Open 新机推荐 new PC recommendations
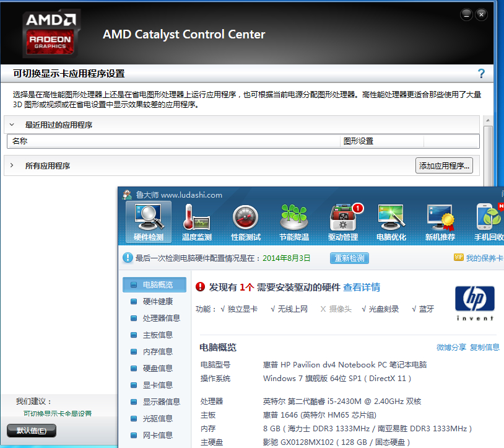Screen dimensions: 504x448 [x=440, y=222]
